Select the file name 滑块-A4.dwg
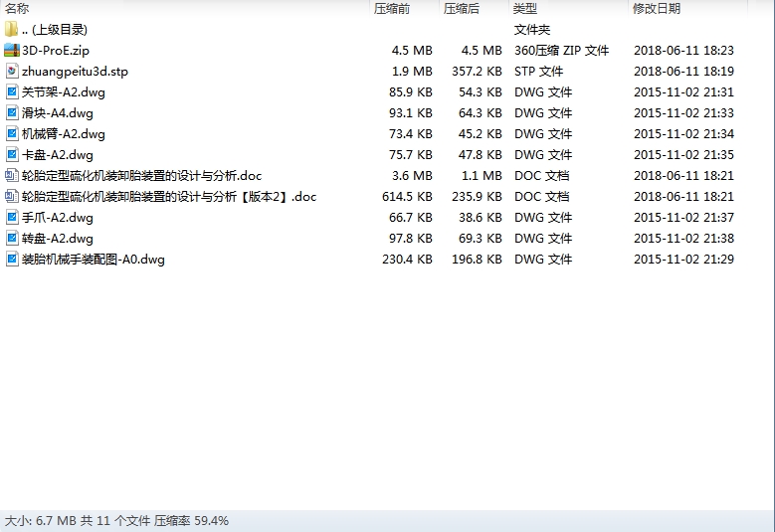This screenshot has width=775, height=532. pos(58,113)
